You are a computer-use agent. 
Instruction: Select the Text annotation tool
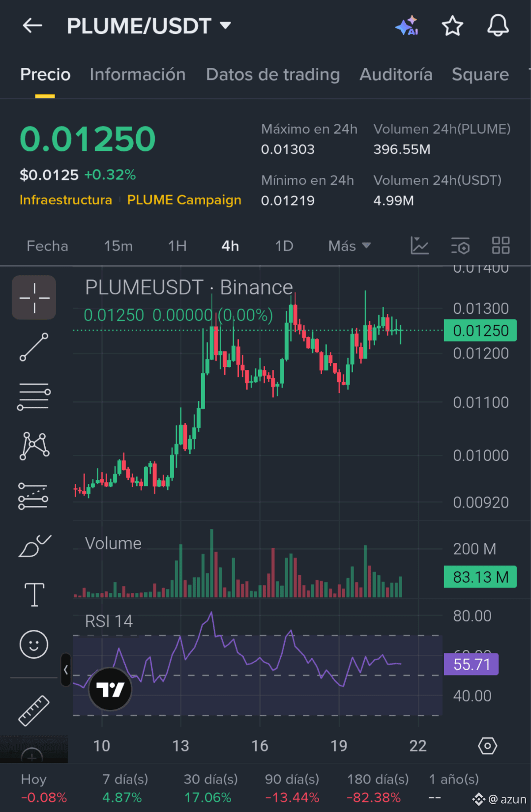pyautogui.click(x=34, y=595)
